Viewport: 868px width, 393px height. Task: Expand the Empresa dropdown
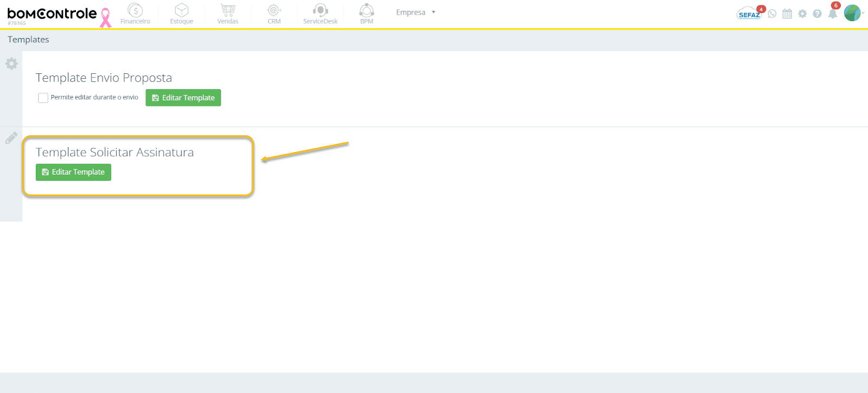pos(416,12)
